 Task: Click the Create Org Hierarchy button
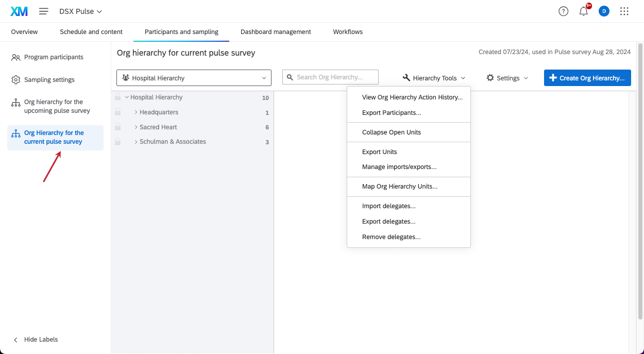pos(587,77)
